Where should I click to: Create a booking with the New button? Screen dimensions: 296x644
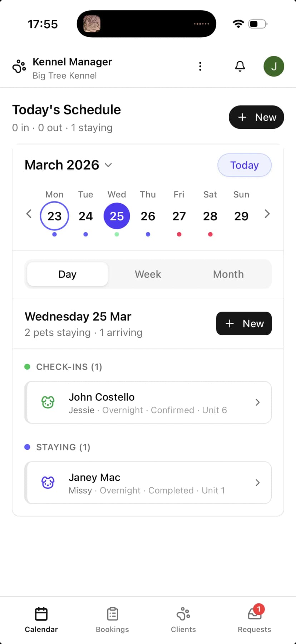[256, 117]
